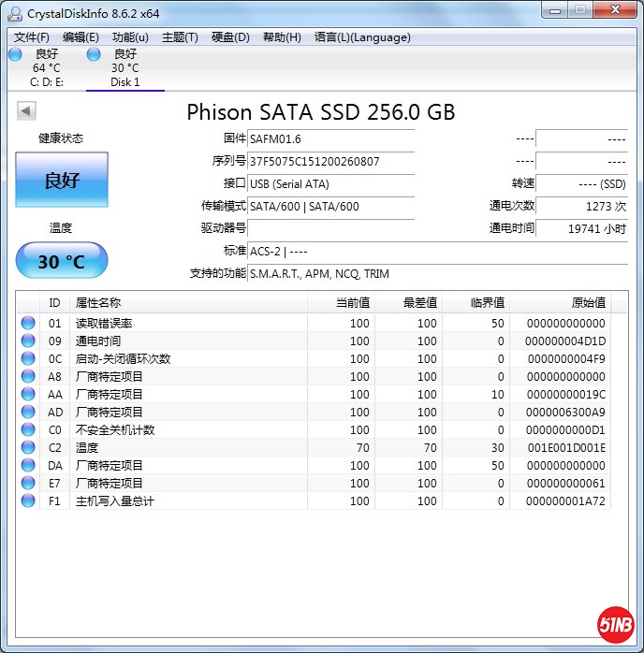Open the 硬盘(D) menu

tap(230, 37)
